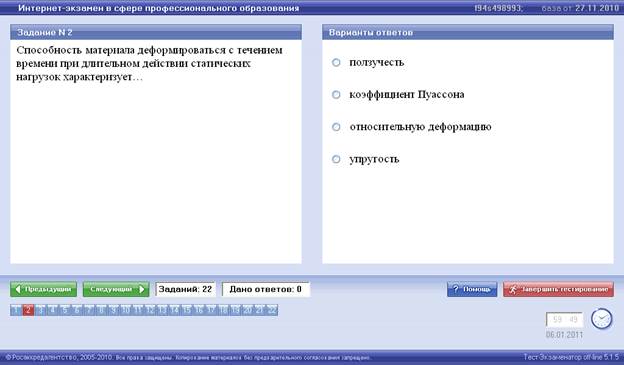The height and width of the screenshot is (365, 624).
Task: Jump to question number 6
Action: 77,310
